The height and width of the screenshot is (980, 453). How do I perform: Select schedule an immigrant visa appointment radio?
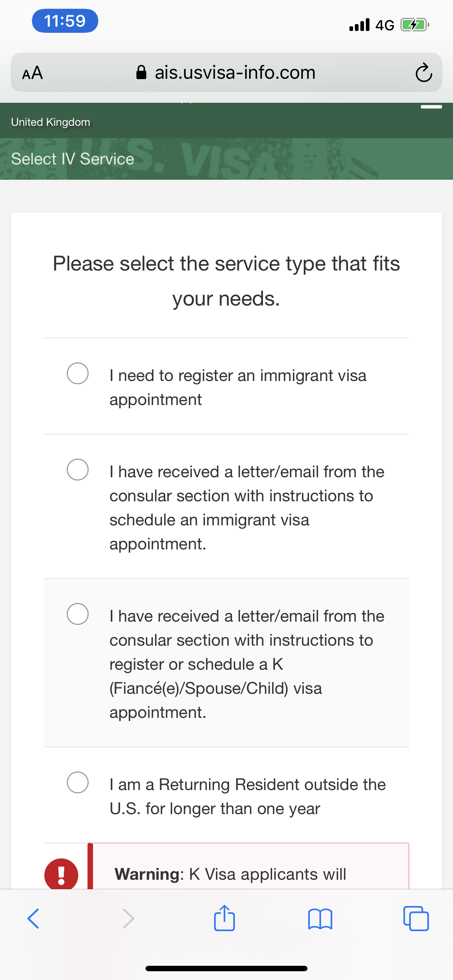(78, 470)
